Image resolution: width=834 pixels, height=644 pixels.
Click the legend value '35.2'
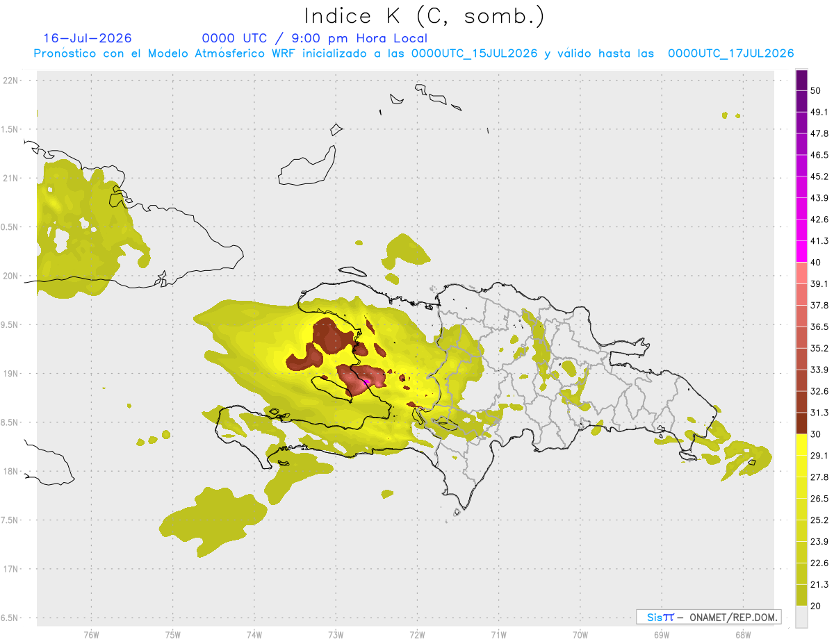tap(819, 348)
